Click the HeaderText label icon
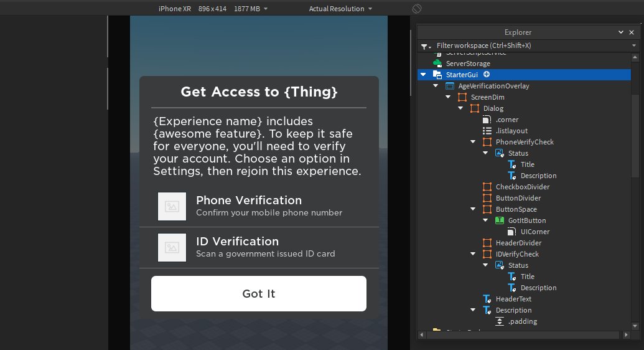Screen dimensions: 644x350 487,299
